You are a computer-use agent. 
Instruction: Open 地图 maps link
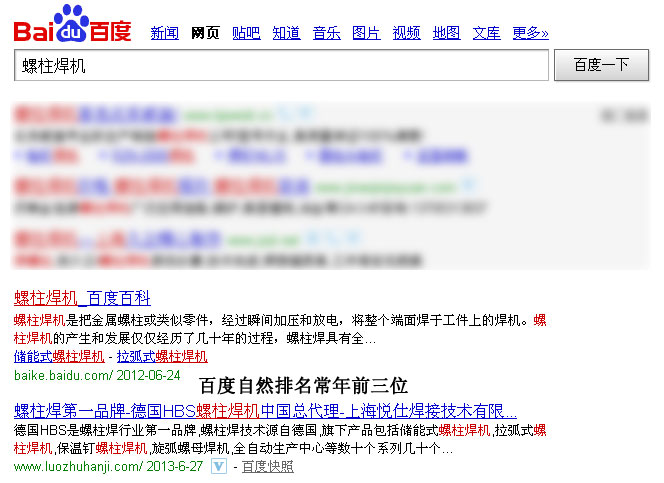(446, 33)
